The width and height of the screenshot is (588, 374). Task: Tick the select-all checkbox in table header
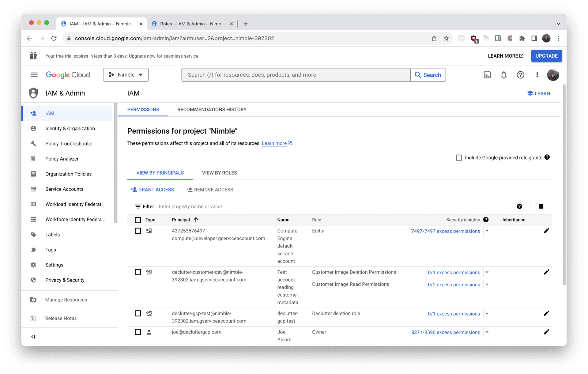pyautogui.click(x=138, y=220)
